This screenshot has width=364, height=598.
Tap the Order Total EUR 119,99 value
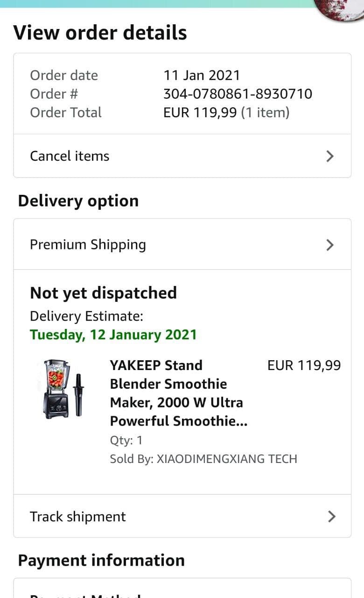(200, 113)
